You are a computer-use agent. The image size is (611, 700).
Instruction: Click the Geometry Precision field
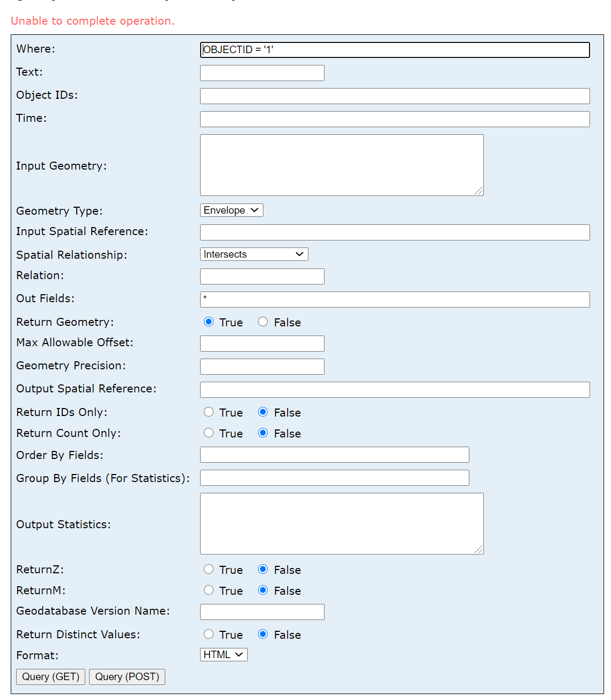coord(262,367)
